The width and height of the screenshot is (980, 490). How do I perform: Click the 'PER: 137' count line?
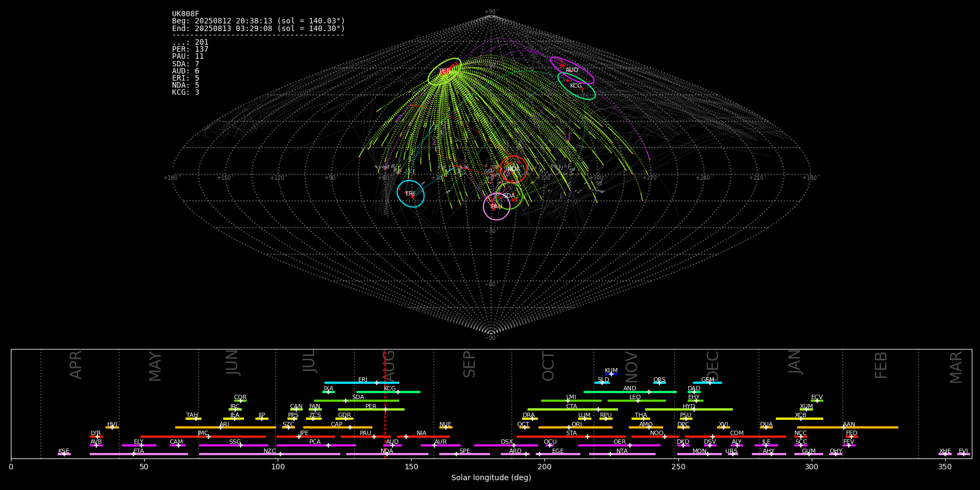click(x=190, y=50)
